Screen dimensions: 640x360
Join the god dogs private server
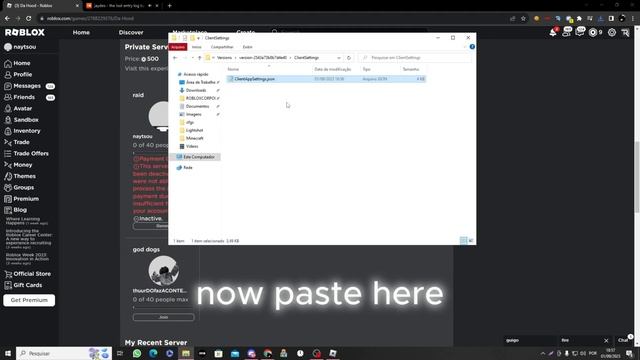[163, 317]
